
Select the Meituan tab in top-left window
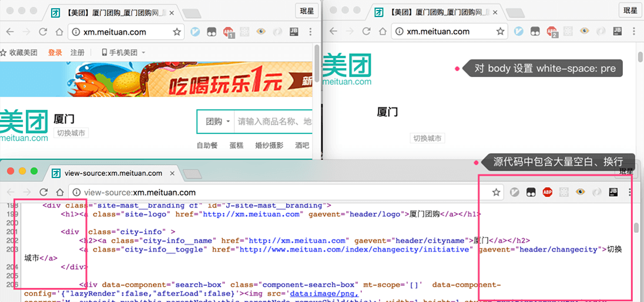point(113,13)
